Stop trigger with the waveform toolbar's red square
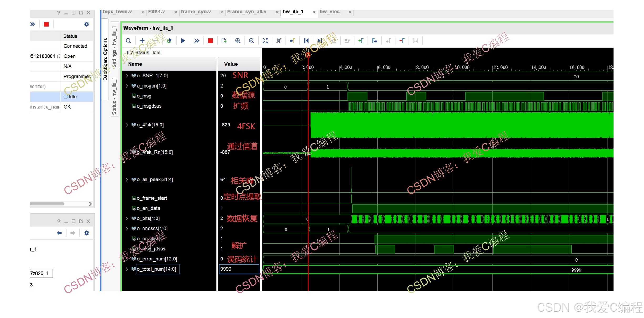This screenshot has width=644, height=318. [x=210, y=41]
